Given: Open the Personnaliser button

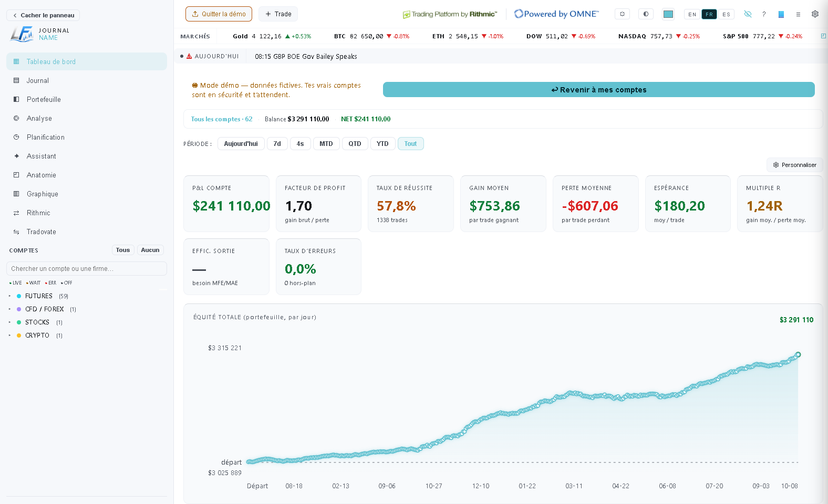Looking at the screenshot, I should [x=794, y=165].
